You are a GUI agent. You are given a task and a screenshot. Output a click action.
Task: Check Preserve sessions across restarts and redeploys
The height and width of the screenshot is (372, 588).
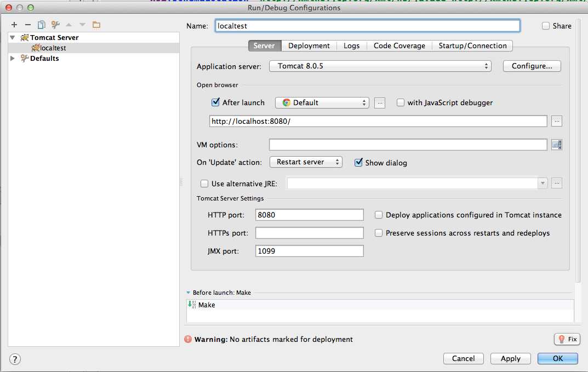click(x=379, y=233)
